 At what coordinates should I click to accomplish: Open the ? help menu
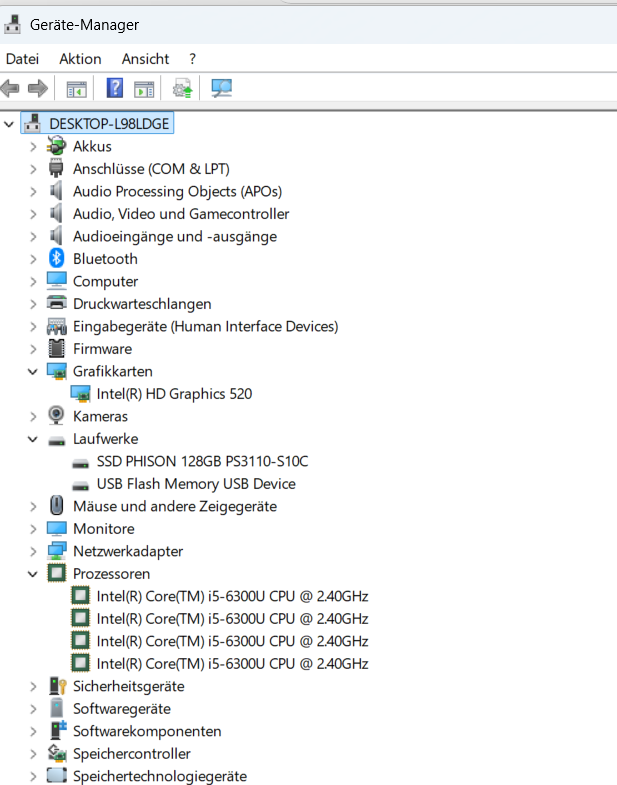(193, 59)
